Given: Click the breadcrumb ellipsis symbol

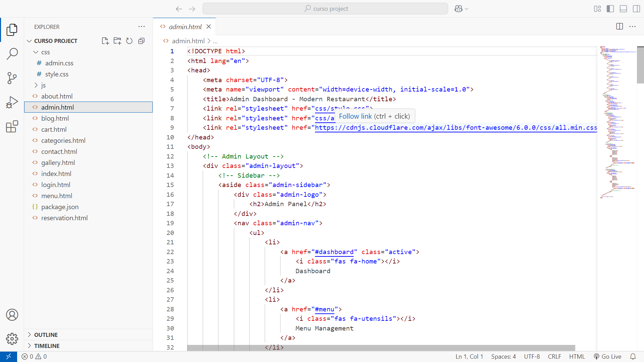Looking at the screenshot, I should pos(215,41).
